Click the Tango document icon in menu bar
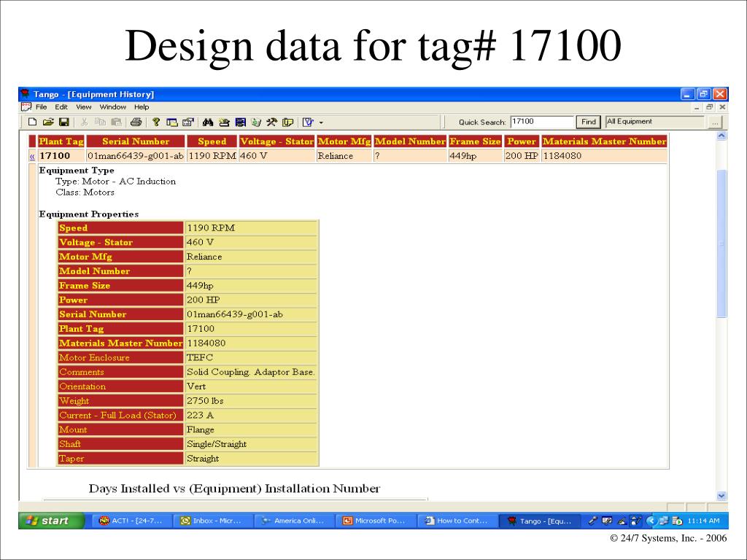This screenshot has width=747, height=560. 26,106
